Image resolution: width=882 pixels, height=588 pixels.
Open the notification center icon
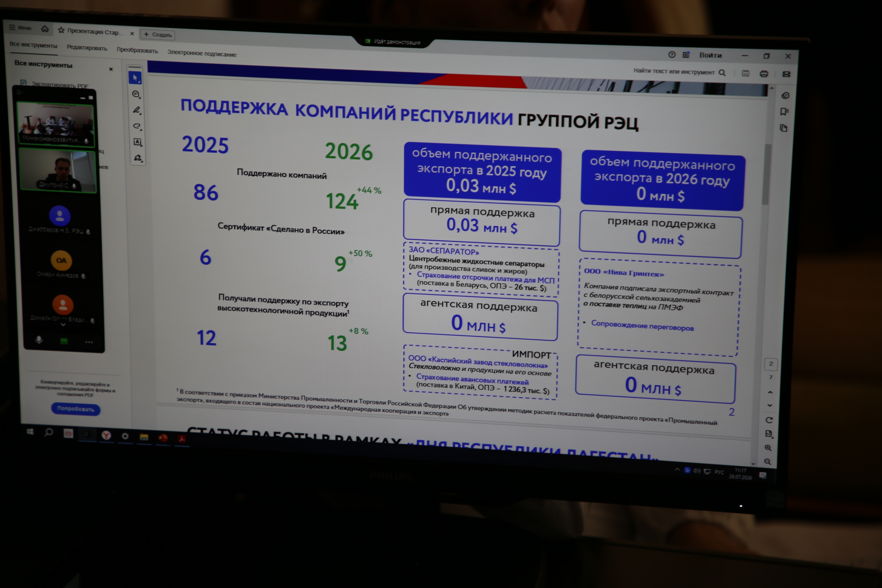763,475
